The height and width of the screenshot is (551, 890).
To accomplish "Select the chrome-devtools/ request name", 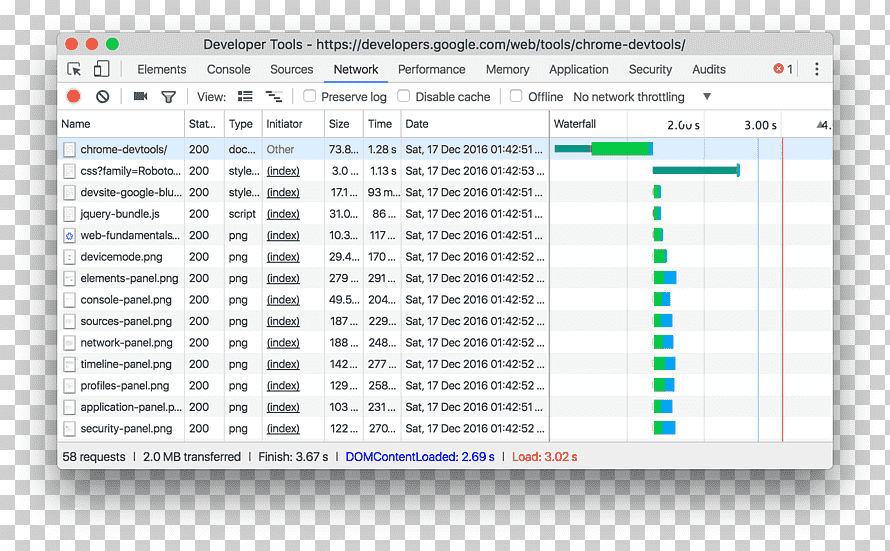I will click(124, 150).
